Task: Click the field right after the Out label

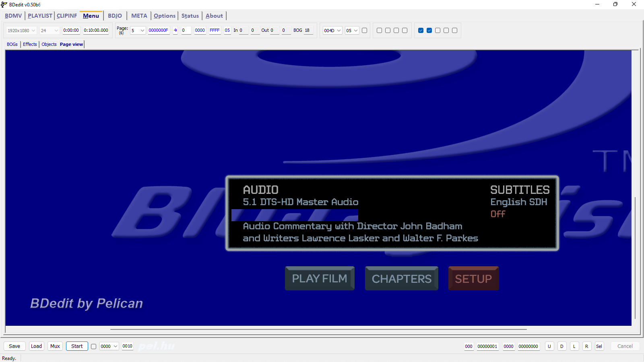Action: click(x=275, y=31)
